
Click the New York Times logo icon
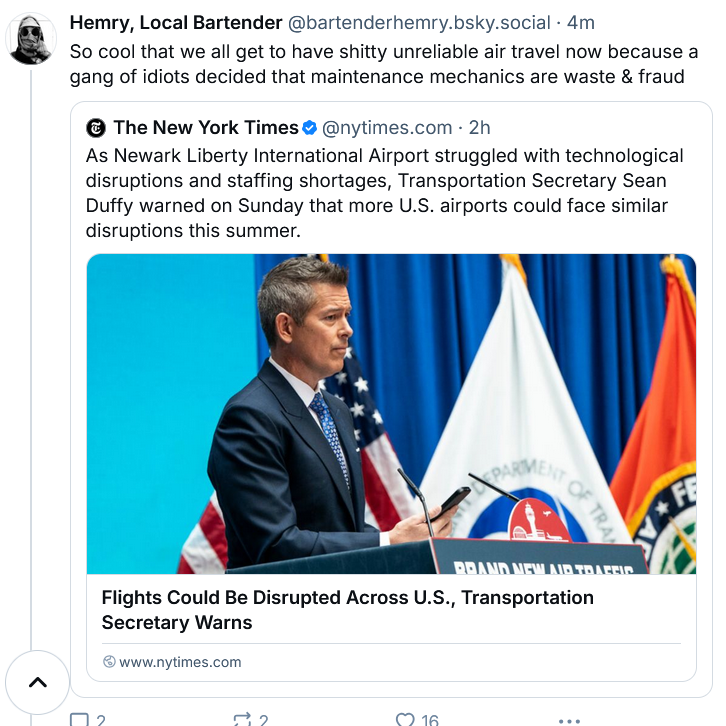tap(96, 128)
